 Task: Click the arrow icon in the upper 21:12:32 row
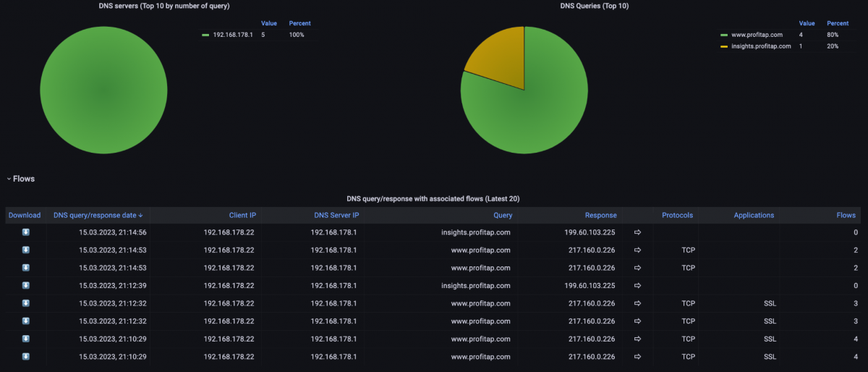(x=637, y=303)
